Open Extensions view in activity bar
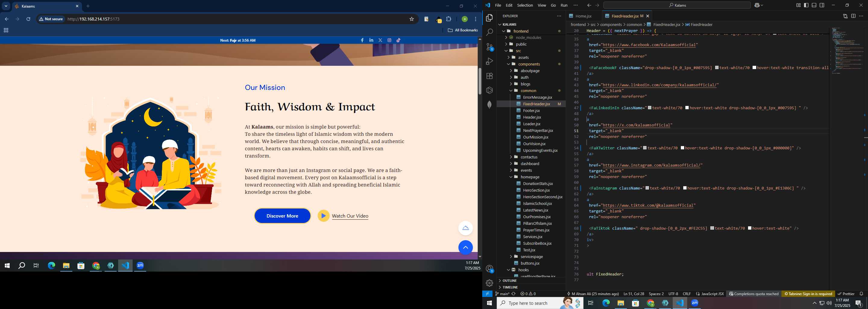The width and height of the screenshot is (868, 309). (489, 76)
